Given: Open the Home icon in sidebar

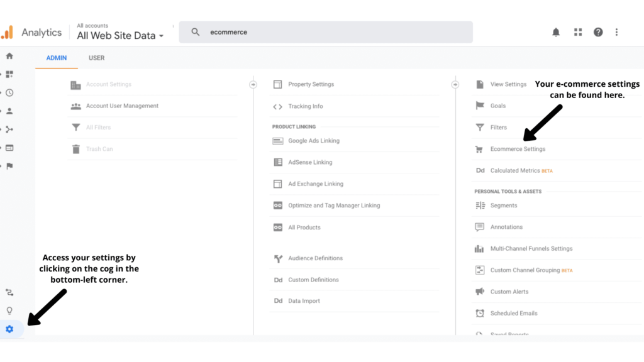Looking at the screenshot, I should pyautogui.click(x=9, y=56).
